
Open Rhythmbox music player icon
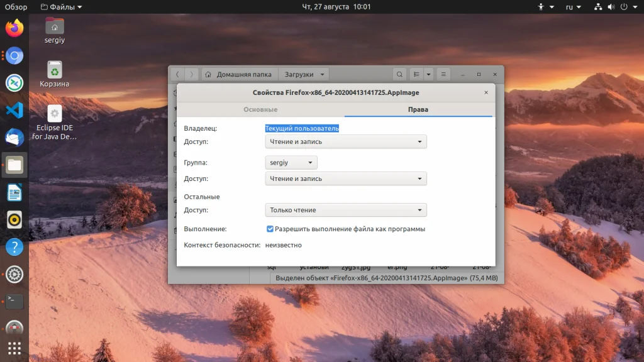point(14,219)
